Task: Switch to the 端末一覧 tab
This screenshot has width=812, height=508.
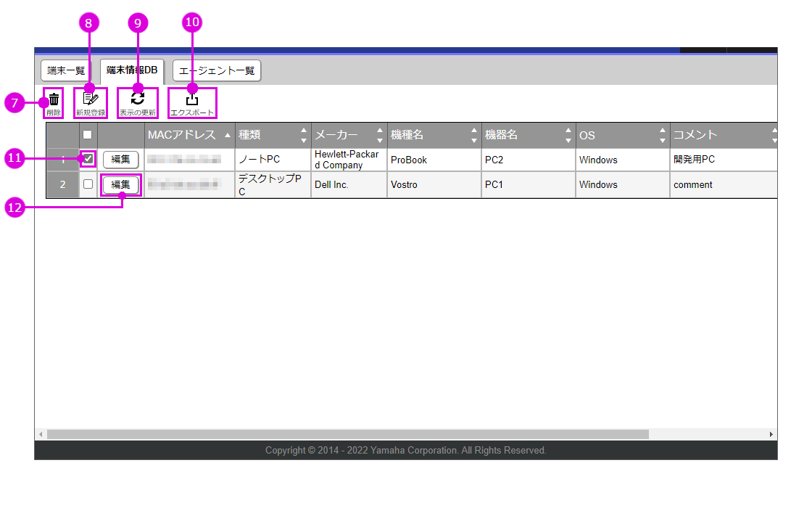Action: click(66, 70)
